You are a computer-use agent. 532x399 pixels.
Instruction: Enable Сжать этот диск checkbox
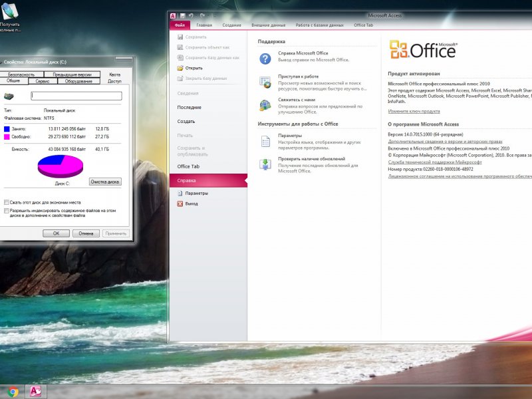click(6, 202)
